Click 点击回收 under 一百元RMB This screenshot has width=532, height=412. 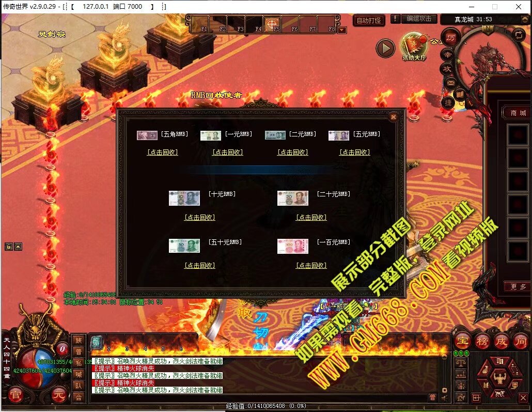(x=311, y=266)
